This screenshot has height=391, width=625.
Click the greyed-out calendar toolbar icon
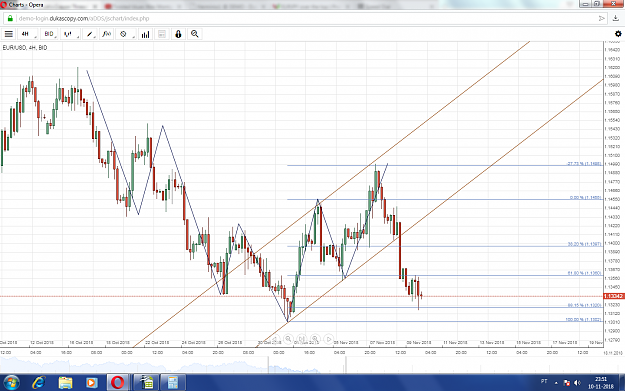tap(162, 34)
